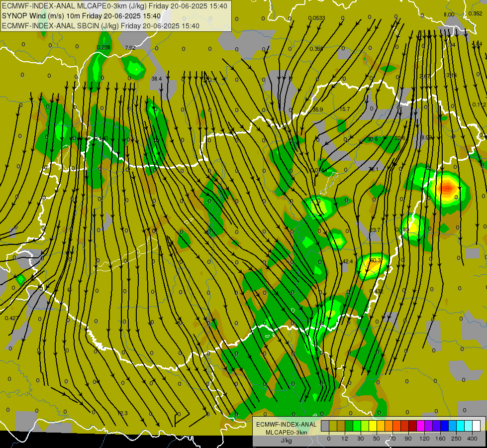Click the map value 42.4
Viewport: 487px width, 448px height.
click(347, 261)
